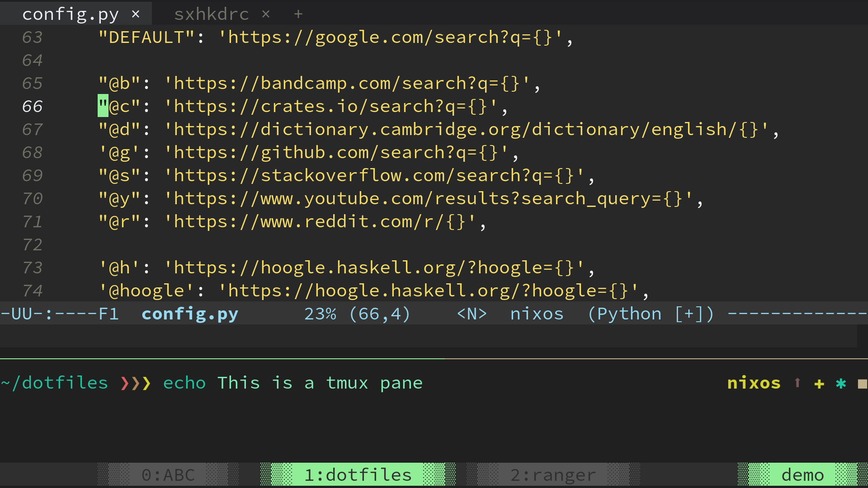
Task: Click the "DEFAULT" key
Action: (x=146, y=37)
